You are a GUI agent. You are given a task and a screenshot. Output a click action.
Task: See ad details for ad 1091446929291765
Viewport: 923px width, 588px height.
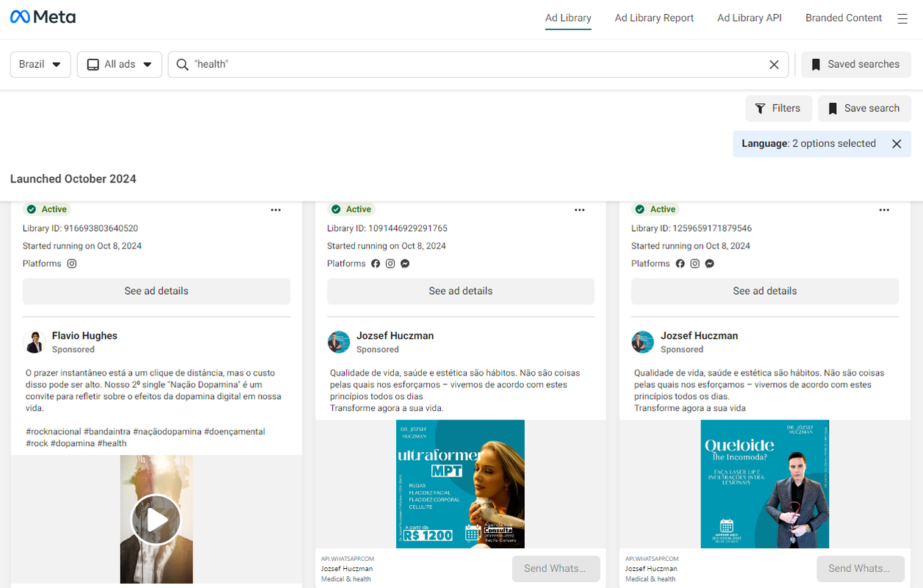click(461, 291)
